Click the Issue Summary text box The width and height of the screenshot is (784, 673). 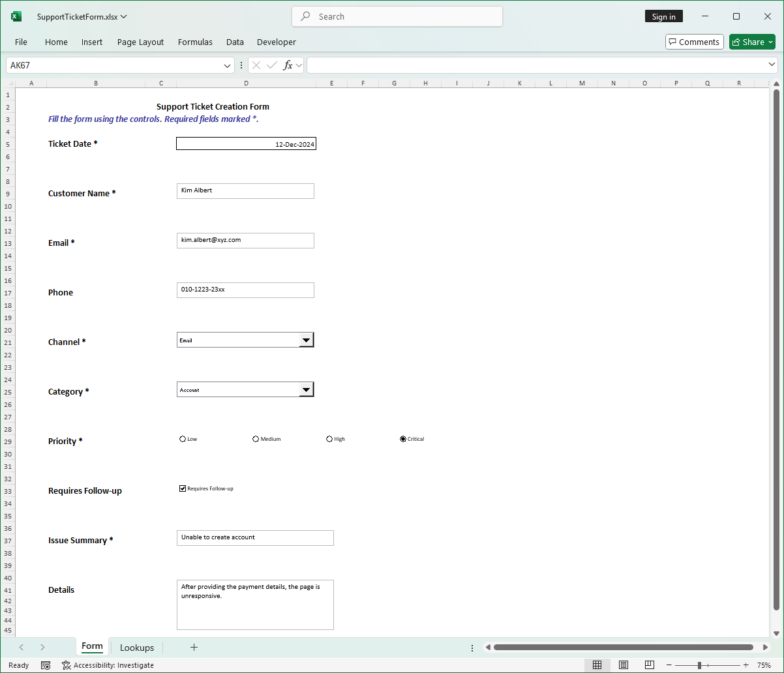click(x=254, y=537)
